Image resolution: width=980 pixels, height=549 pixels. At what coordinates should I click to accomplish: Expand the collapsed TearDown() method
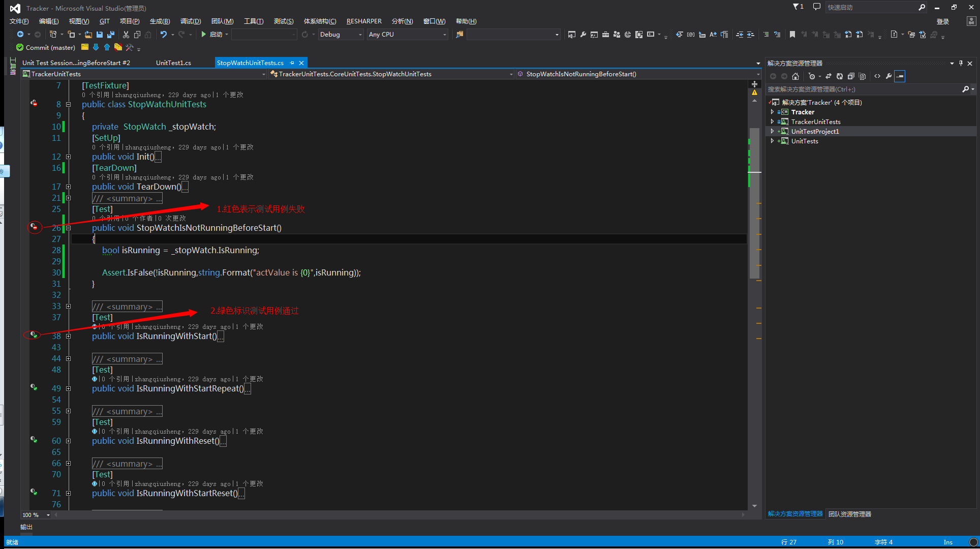point(68,187)
